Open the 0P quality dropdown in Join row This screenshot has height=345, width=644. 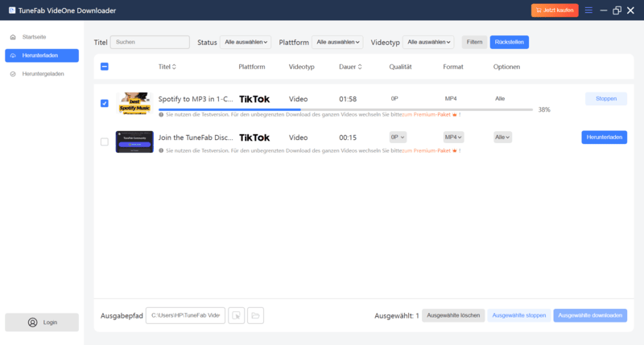point(398,137)
